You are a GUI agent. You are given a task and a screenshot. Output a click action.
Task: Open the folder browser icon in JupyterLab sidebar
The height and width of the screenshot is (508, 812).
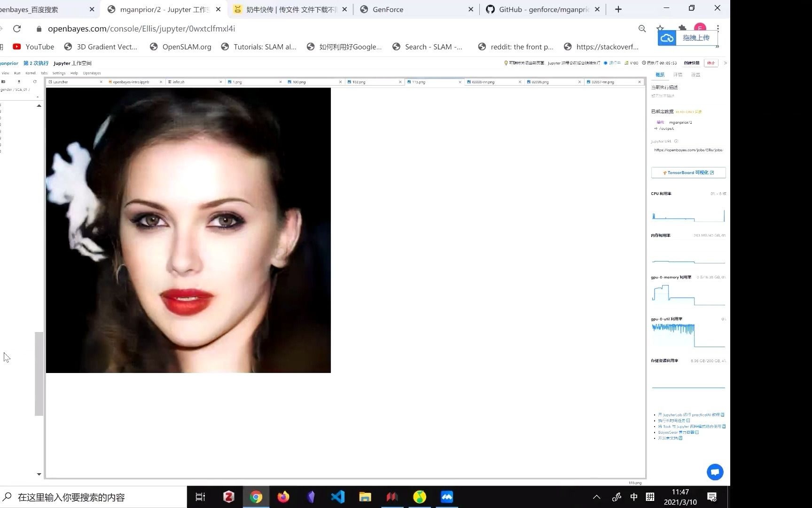click(x=3, y=81)
